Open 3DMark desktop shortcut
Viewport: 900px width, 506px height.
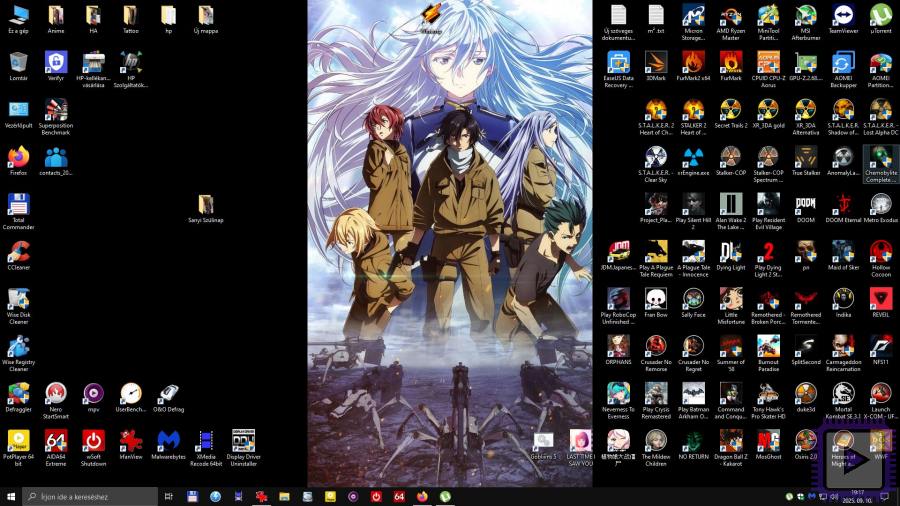pyautogui.click(x=655, y=67)
